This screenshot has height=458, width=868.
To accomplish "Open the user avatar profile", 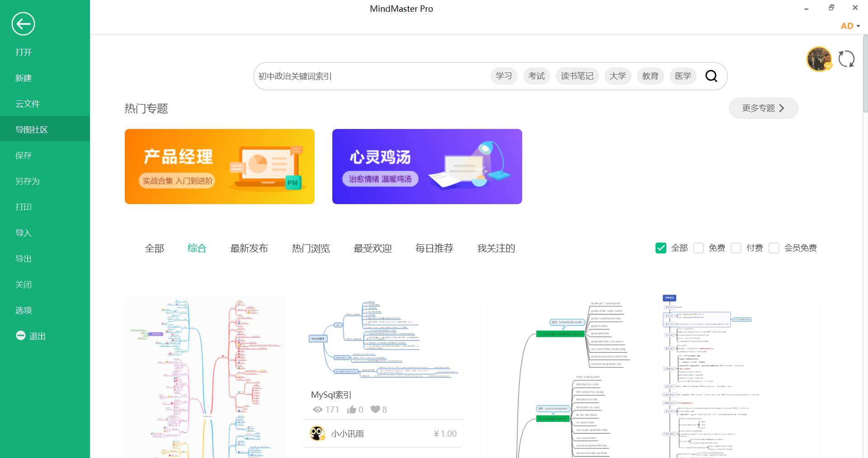I will [819, 59].
